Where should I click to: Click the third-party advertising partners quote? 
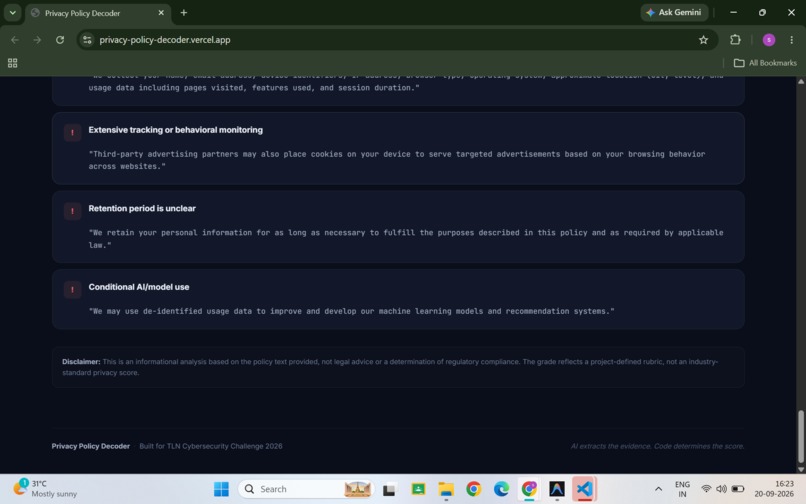(x=396, y=160)
